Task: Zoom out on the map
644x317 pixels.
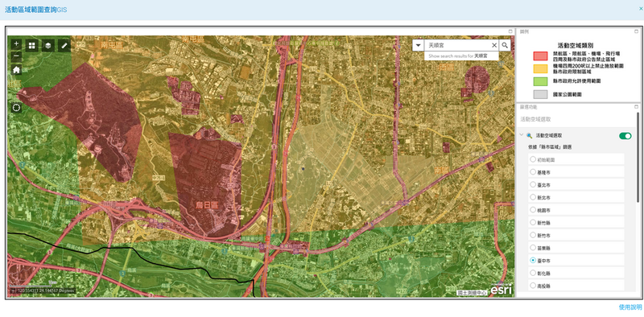Action: point(16,56)
